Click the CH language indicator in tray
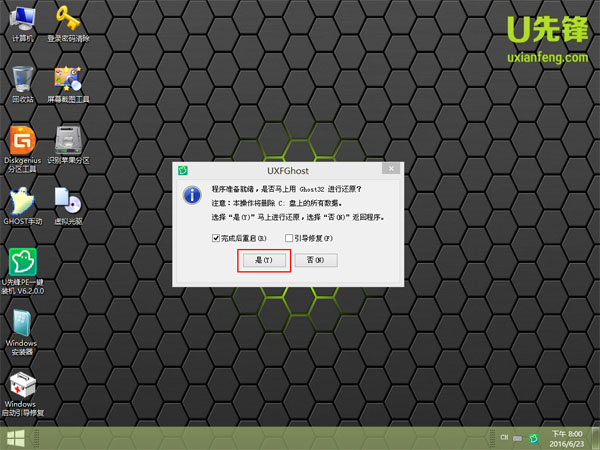This screenshot has height=450, width=600. click(x=504, y=437)
